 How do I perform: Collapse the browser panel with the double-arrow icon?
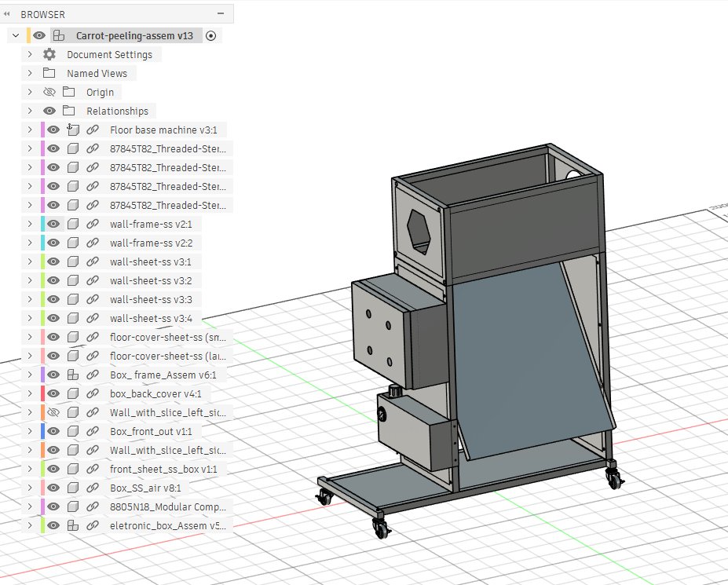6,14
